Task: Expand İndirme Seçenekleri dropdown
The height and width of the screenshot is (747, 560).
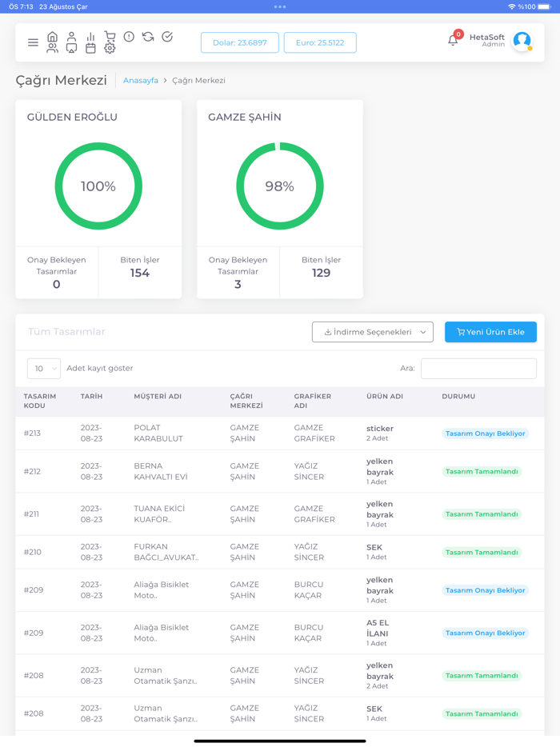Action: pyautogui.click(x=373, y=332)
